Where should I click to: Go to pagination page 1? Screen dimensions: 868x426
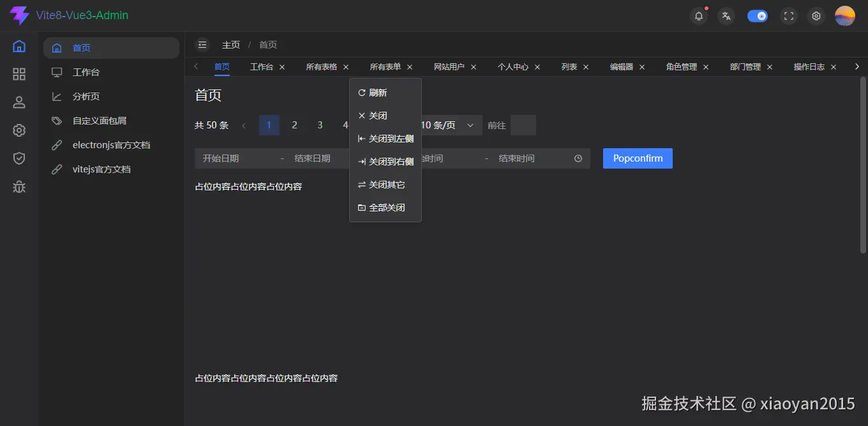pos(269,125)
